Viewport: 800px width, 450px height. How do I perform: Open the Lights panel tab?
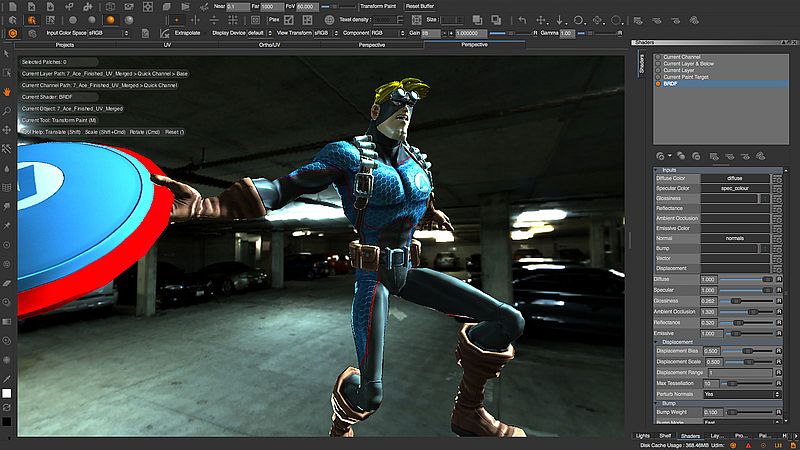pos(643,436)
